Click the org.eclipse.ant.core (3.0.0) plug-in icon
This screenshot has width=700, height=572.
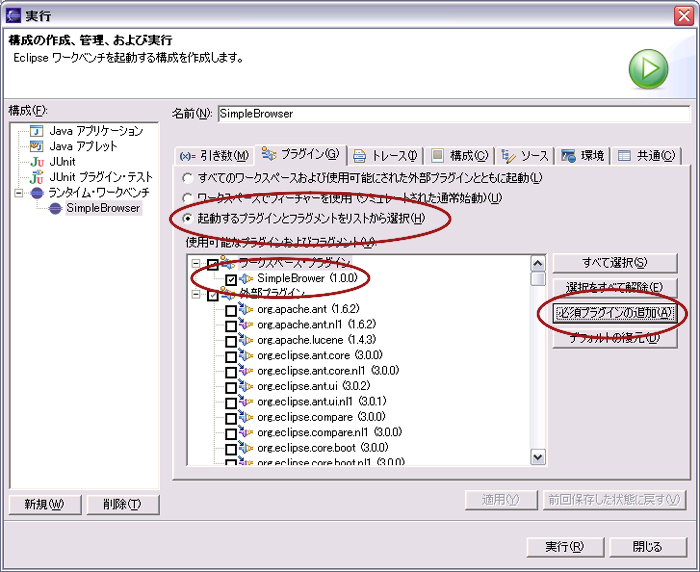(246, 355)
